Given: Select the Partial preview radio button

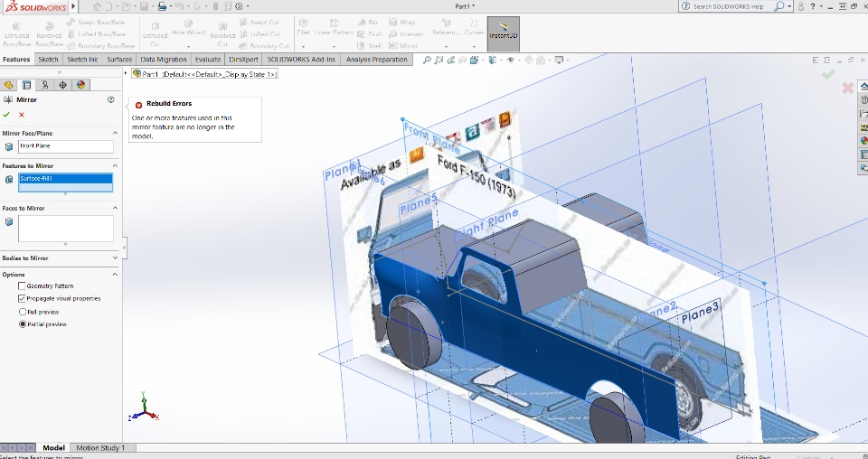Looking at the screenshot, I should [x=23, y=324].
